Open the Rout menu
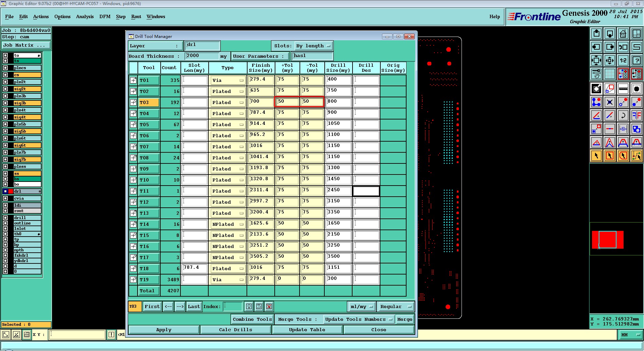 [136, 16]
